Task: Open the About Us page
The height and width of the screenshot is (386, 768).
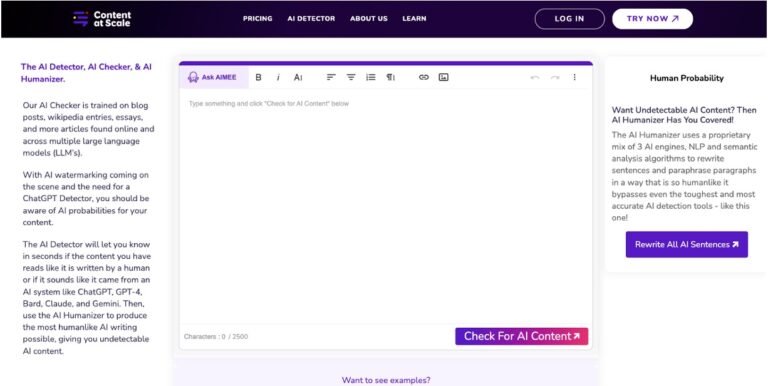Action: point(369,19)
